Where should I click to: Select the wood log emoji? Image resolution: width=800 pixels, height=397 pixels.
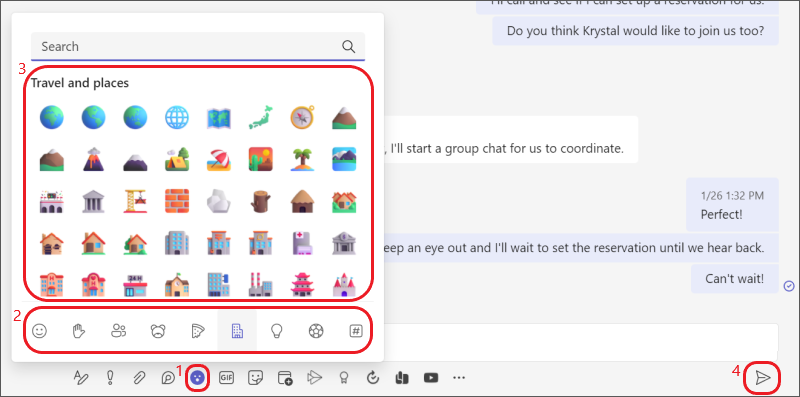point(261,202)
